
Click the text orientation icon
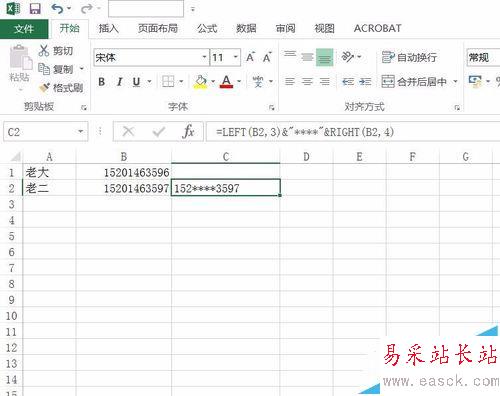pos(348,57)
